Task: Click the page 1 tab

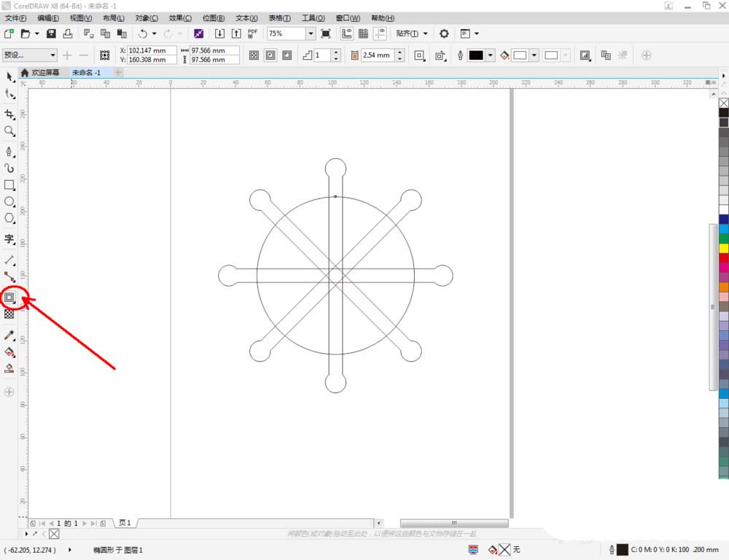Action: (125, 523)
